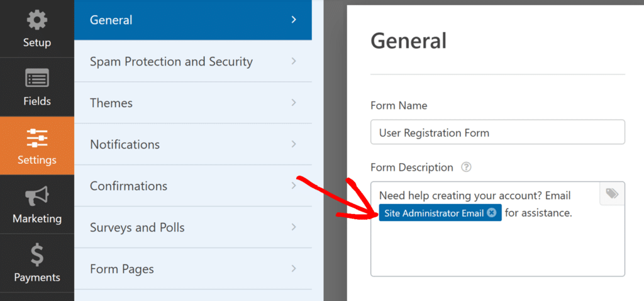The image size is (644, 301).
Task: Open the Confirmations settings section
Action: coord(128,186)
